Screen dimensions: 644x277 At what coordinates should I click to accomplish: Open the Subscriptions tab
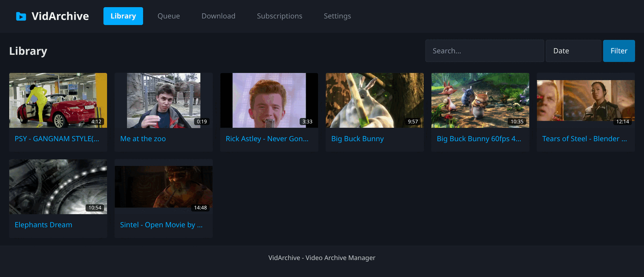tap(280, 16)
